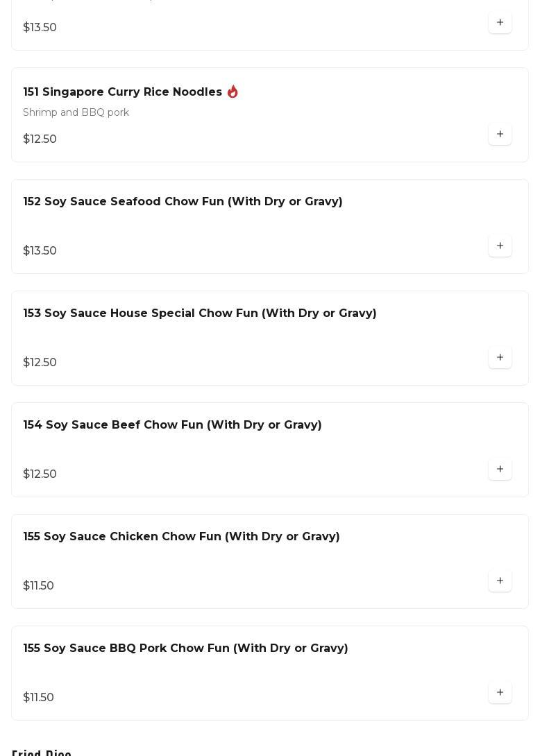
Task: Open 155 Soy Sauce Chicken Chow Fun
Action: 181,537
